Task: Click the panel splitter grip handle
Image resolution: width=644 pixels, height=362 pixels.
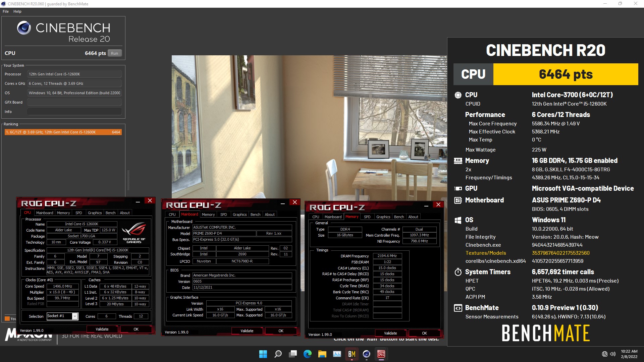Action: point(128,180)
